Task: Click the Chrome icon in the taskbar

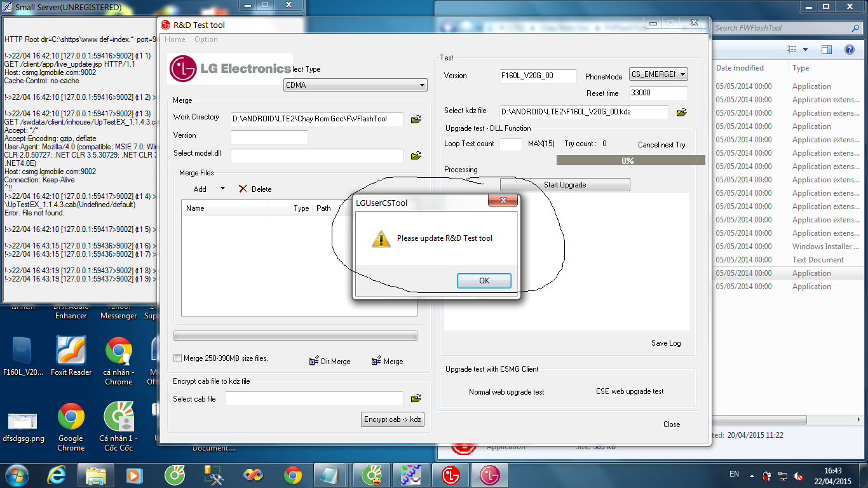Action: (x=293, y=475)
